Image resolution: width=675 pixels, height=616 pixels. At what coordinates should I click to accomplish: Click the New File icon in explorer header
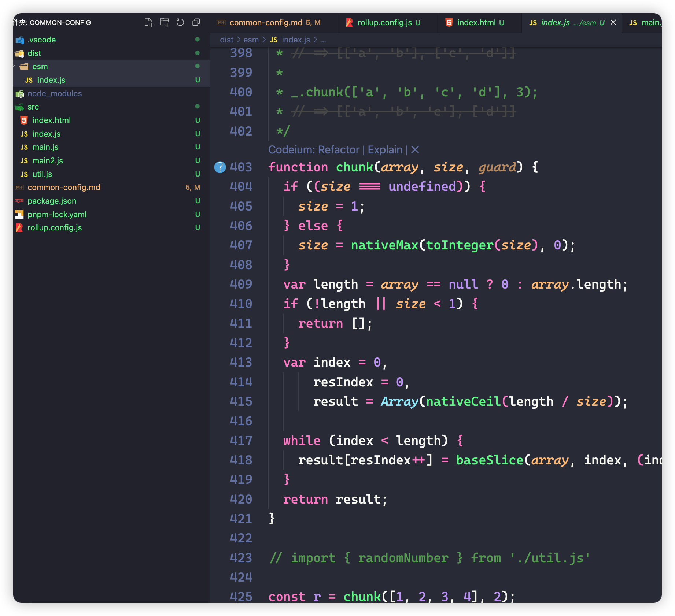click(148, 22)
